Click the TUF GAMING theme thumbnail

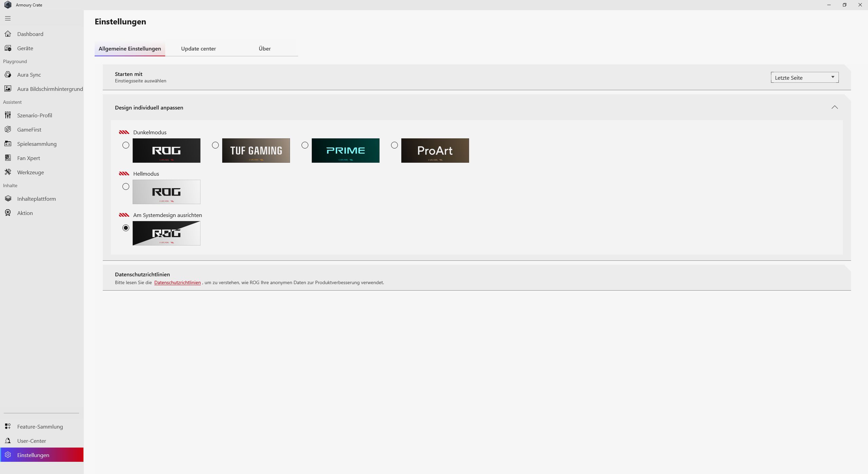[256, 151]
